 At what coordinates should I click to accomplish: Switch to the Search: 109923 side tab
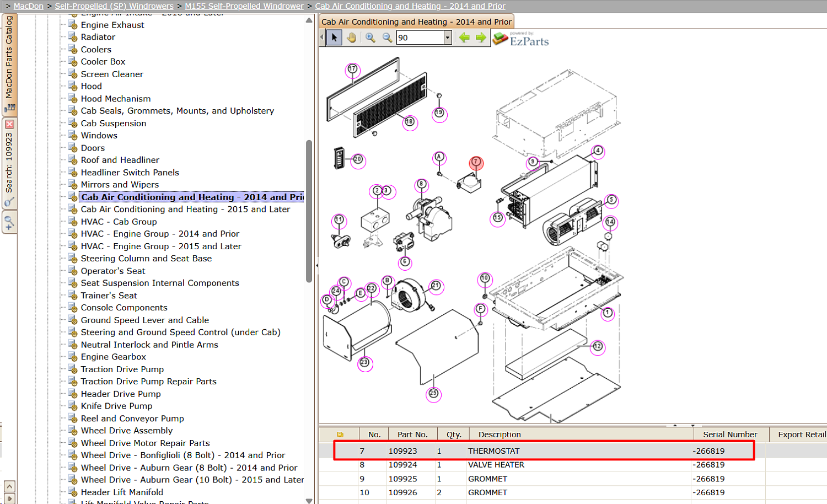(9, 163)
